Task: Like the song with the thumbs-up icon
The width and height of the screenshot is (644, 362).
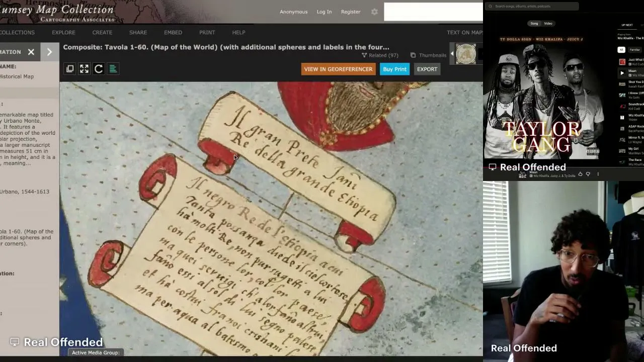Action: pos(580,174)
